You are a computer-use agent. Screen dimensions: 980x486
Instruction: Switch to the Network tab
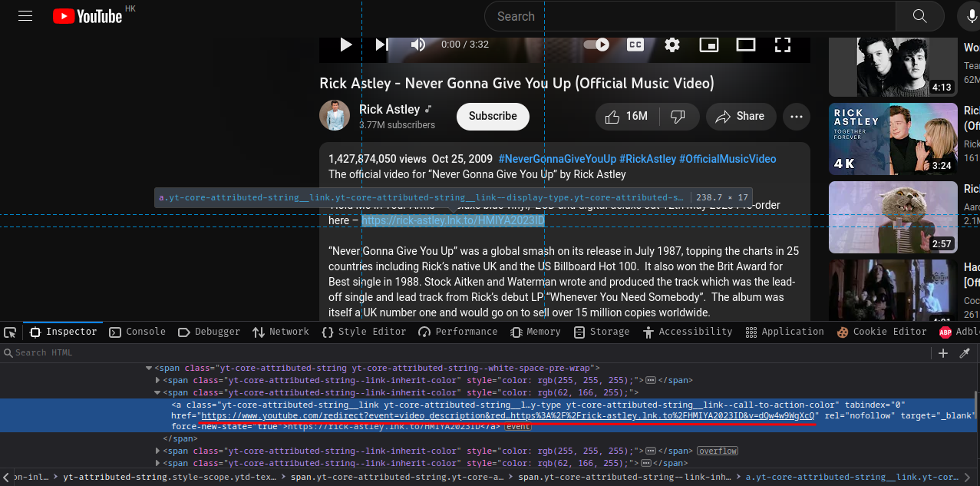coord(281,332)
